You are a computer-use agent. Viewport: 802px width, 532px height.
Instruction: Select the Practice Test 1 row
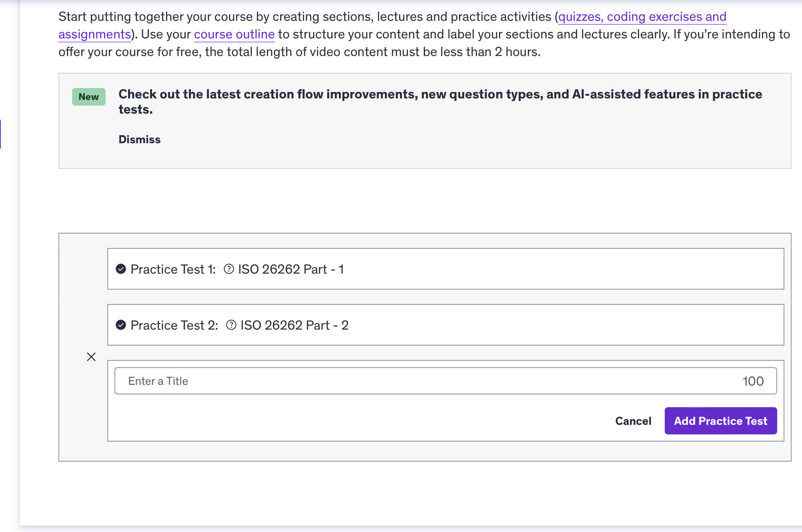(x=445, y=269)
